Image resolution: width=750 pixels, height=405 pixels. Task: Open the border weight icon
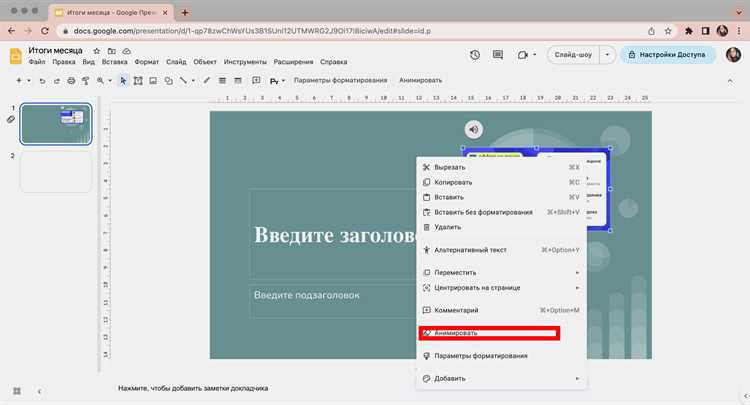click(222, 81)
